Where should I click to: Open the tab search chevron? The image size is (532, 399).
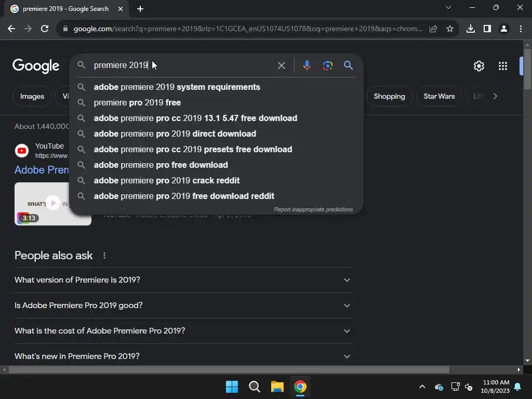pos(448,7)
